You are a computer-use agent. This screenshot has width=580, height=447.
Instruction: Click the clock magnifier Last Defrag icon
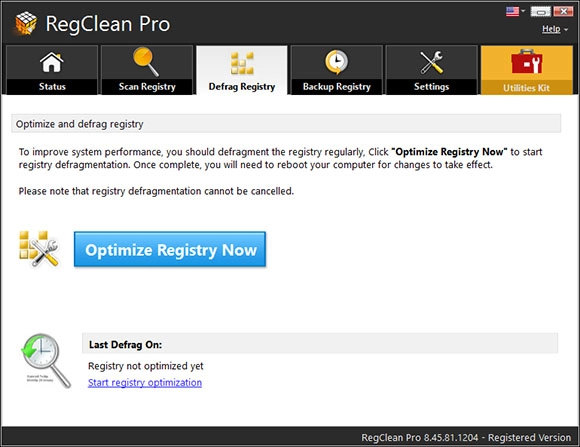point(45,361)
